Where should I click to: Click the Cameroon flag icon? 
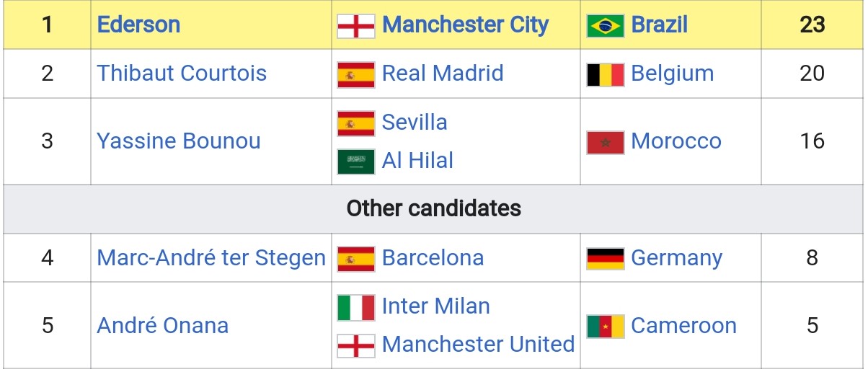coord(604,326)
